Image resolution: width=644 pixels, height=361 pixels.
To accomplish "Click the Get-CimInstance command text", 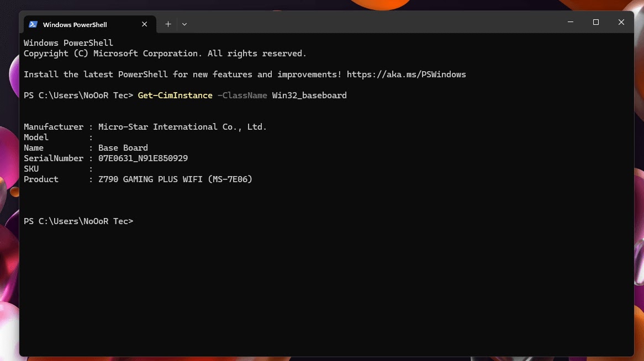I will coord(175,95).
